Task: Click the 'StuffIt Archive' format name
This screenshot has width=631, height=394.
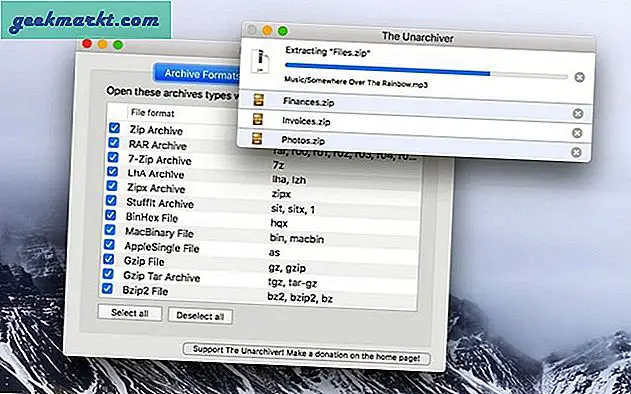Action: pyautogui.click(x=160, y=203)
